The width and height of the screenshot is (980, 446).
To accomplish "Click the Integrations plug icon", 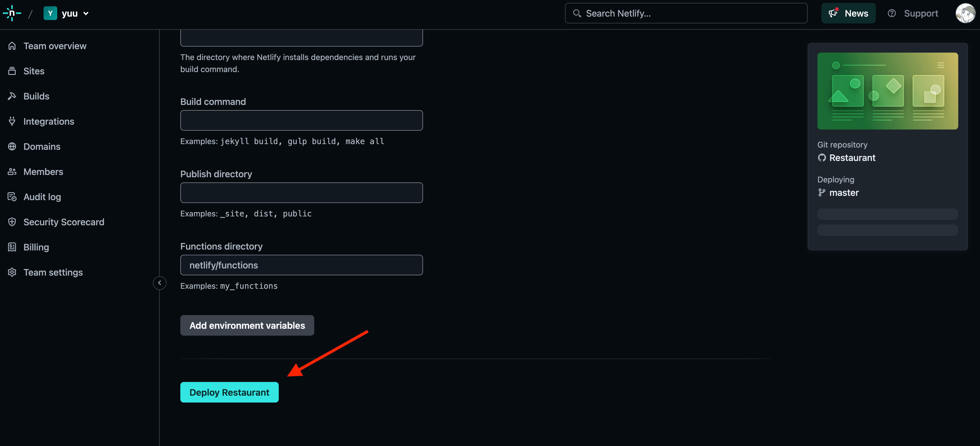I will pyautogui.click(x=12, y=121).
